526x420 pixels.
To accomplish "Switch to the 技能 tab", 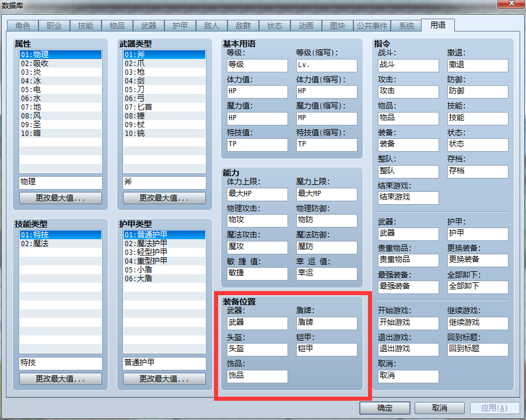I will (x=86, y=26).
